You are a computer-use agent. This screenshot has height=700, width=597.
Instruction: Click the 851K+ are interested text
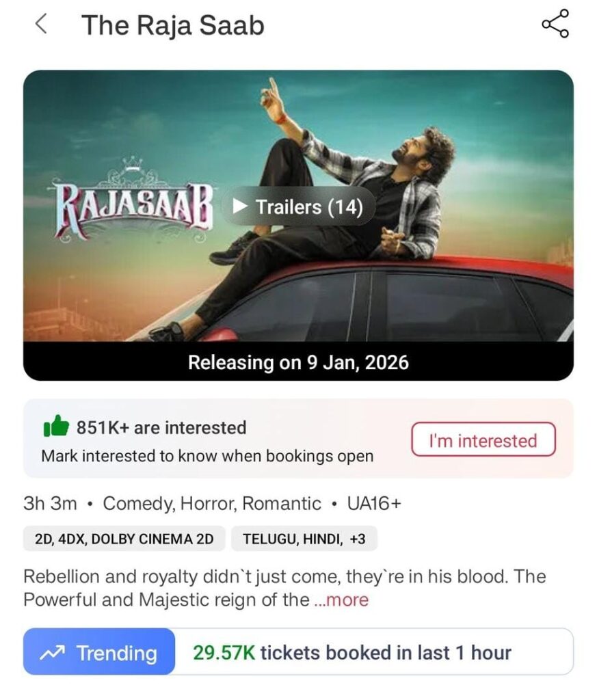coord(161,427)
